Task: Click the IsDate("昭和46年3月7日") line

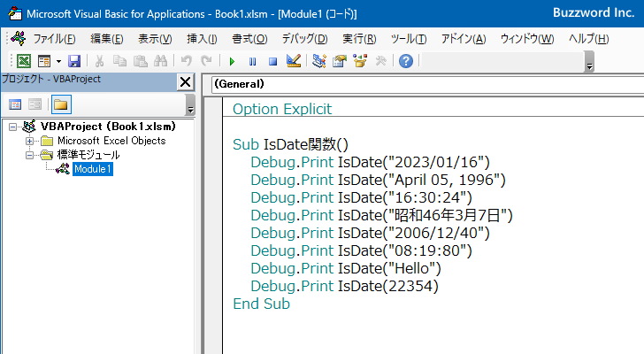Action: pos(381,215)
